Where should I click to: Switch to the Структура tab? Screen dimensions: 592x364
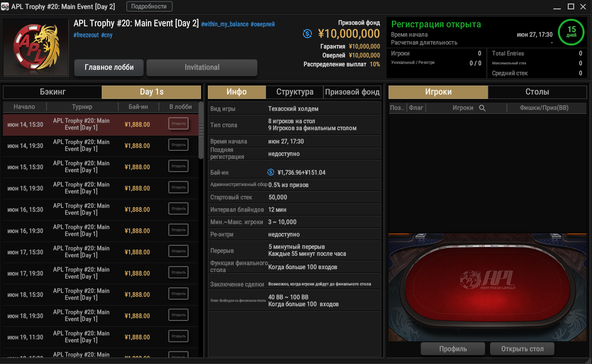click(295, 91)
